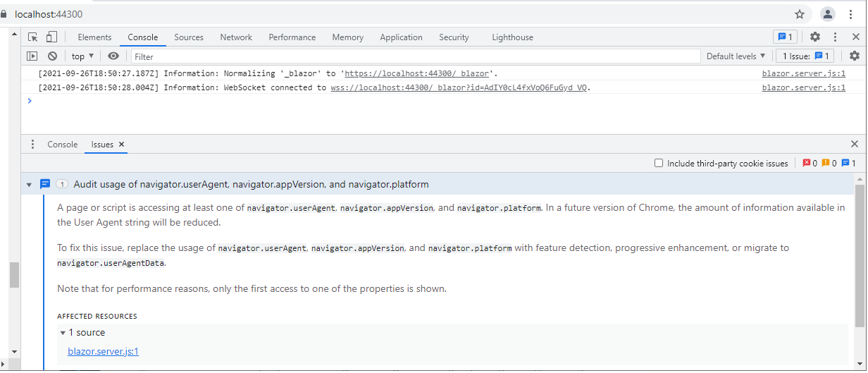The width and height of the screenshot is (868, 373).
Task: Select the top Console tab
Action: pos(143,37)
